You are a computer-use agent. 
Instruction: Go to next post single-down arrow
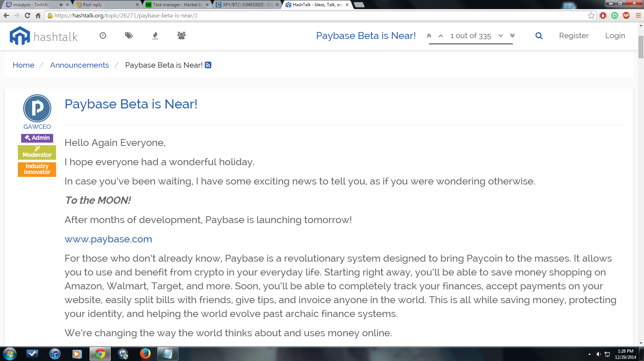pyautogui.click(x=501, y=36)
